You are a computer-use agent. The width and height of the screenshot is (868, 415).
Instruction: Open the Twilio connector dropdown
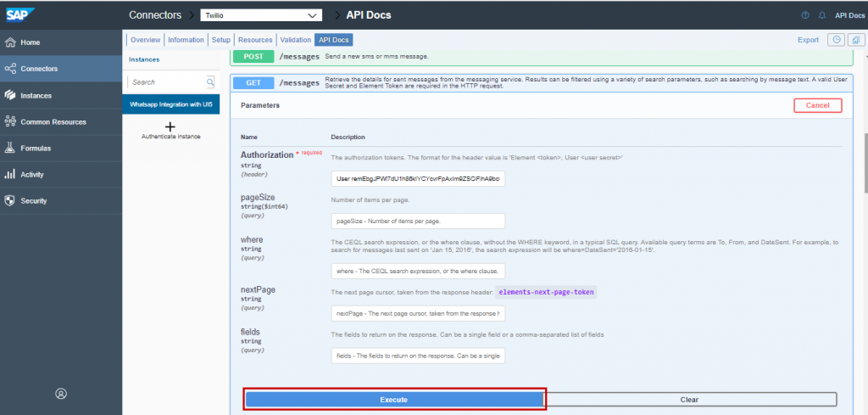click(x=261, y=15)
